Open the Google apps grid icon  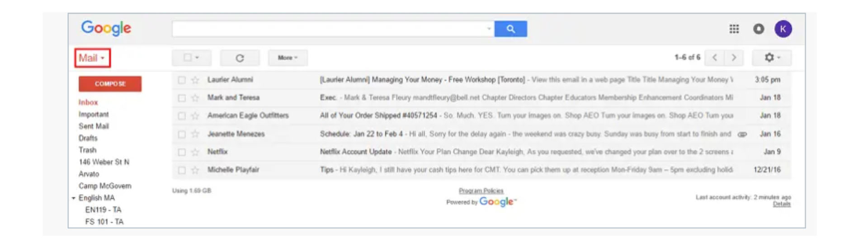[734, 29]
